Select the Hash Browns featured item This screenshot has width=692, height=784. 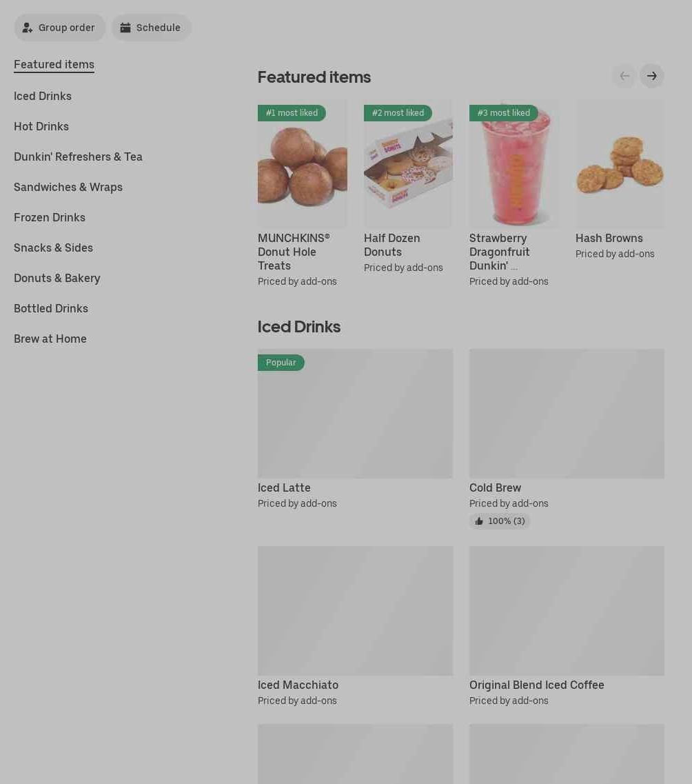click(x=620, y=180)
